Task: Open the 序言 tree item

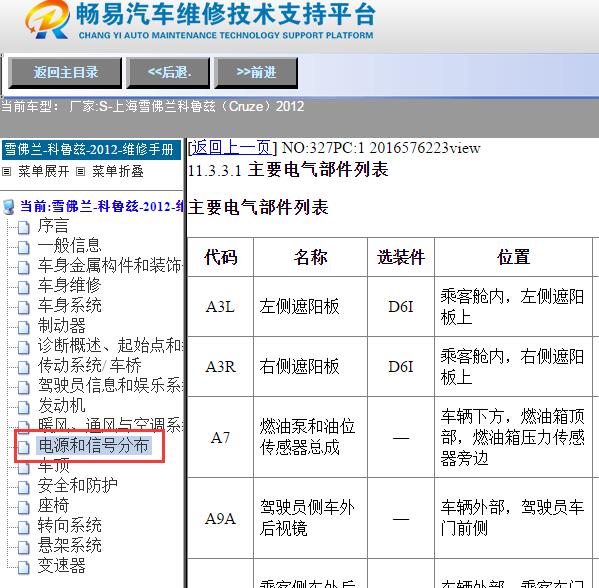Action: [x=53, y=225]
